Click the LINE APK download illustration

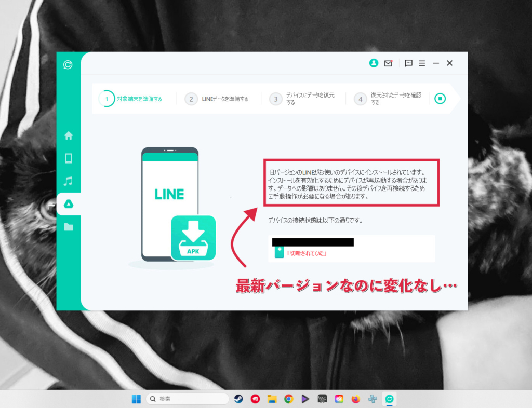click(193, 238)
